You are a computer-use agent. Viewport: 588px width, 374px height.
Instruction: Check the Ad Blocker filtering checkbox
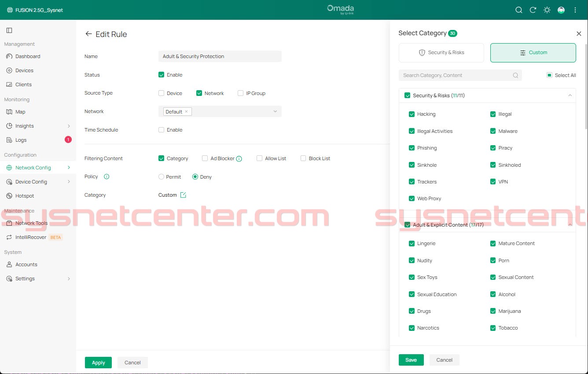tap(205, 158)
